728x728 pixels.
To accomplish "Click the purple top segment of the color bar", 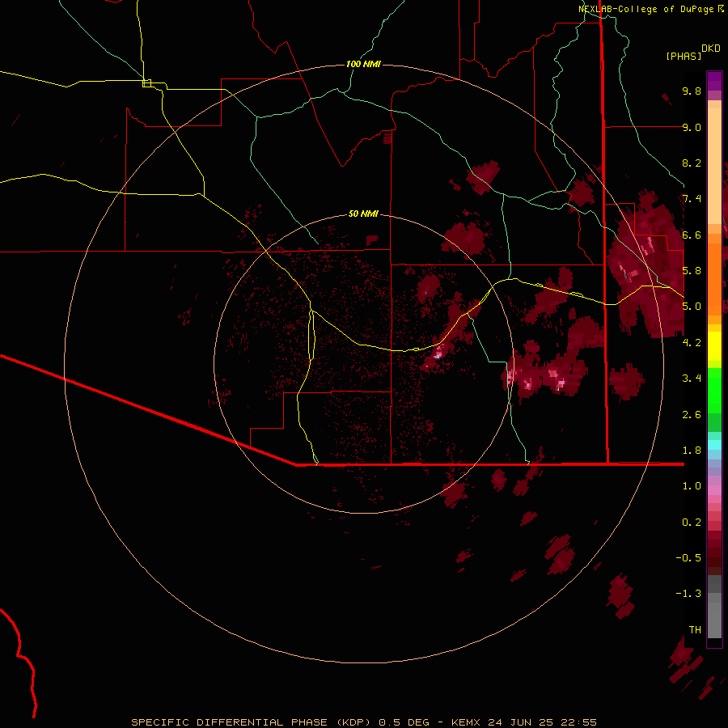I will 714,81.
